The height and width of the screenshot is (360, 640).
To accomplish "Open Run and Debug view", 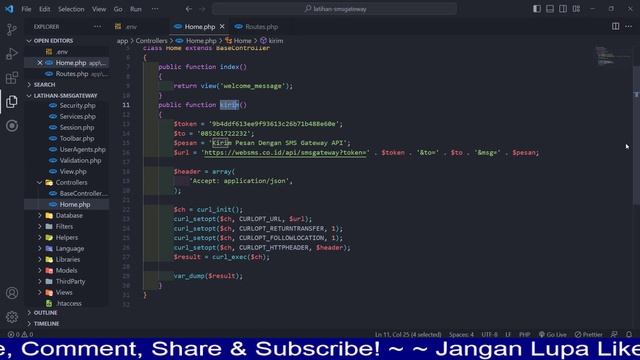I will click(12, 53).
